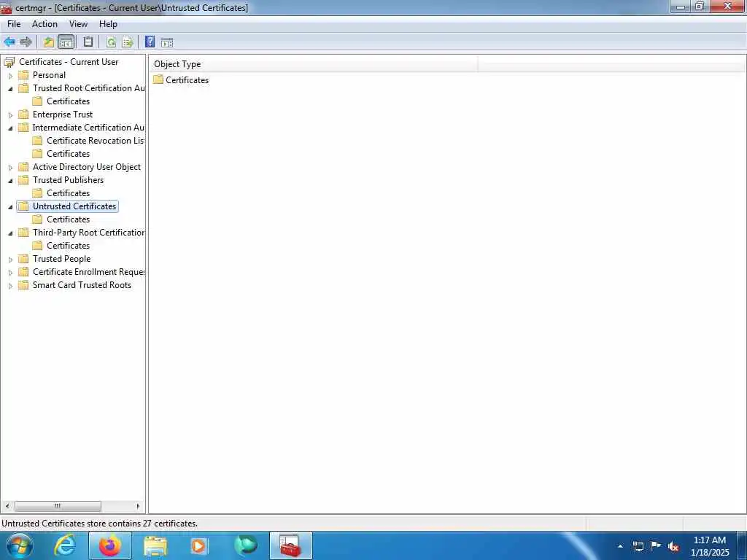Click the tree scrollbar left arrow
Image resolution: width=747 pixels, height=560 pixels.
[x=7, y=506]
